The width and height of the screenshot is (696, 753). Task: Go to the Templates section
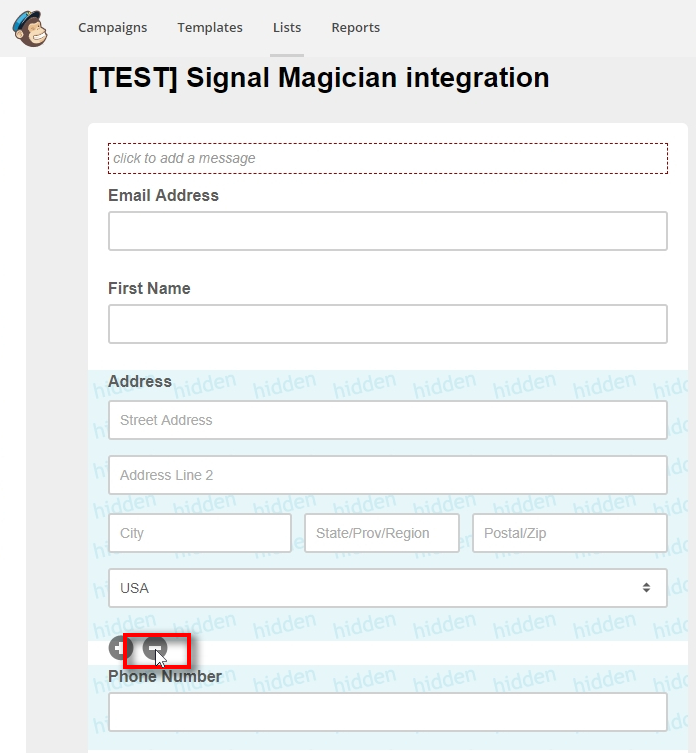click(210, 28)
